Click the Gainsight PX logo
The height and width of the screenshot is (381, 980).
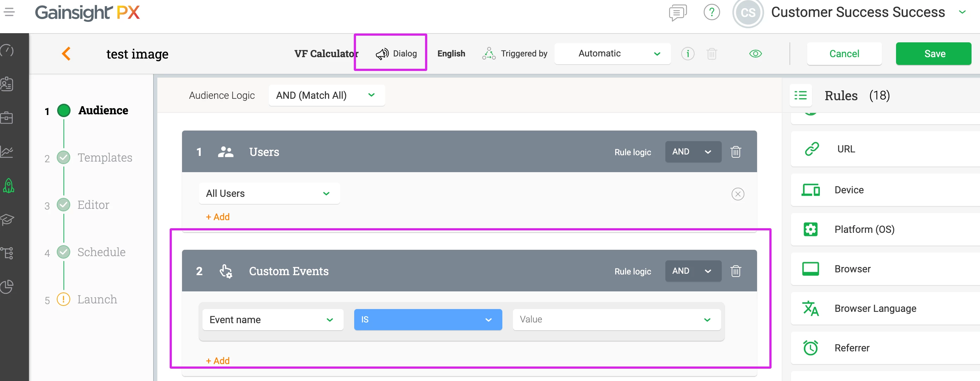87,13
